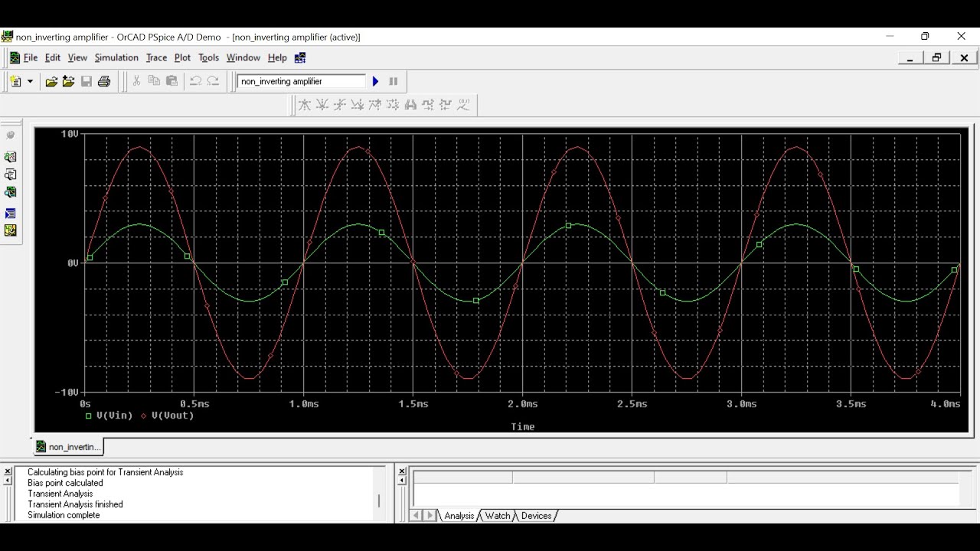
Task: Click the first cursor tool icon
Action: (x=305, y=105)
